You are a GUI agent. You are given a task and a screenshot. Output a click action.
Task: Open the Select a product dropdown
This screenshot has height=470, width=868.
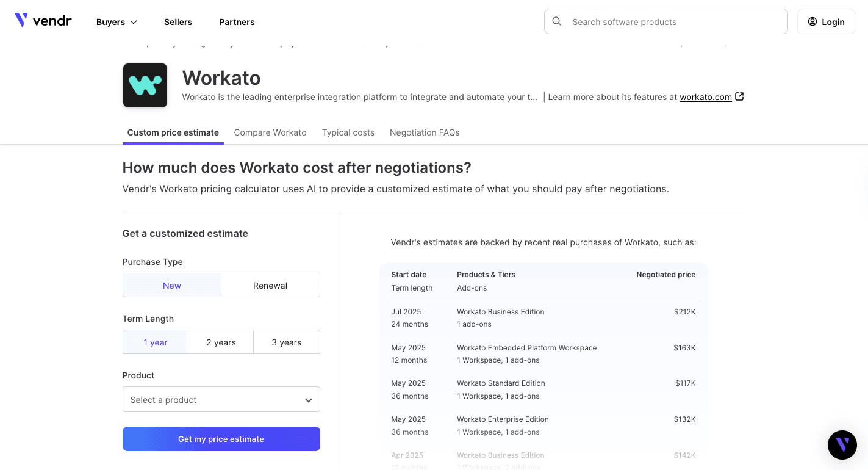(x=221, y=400)
